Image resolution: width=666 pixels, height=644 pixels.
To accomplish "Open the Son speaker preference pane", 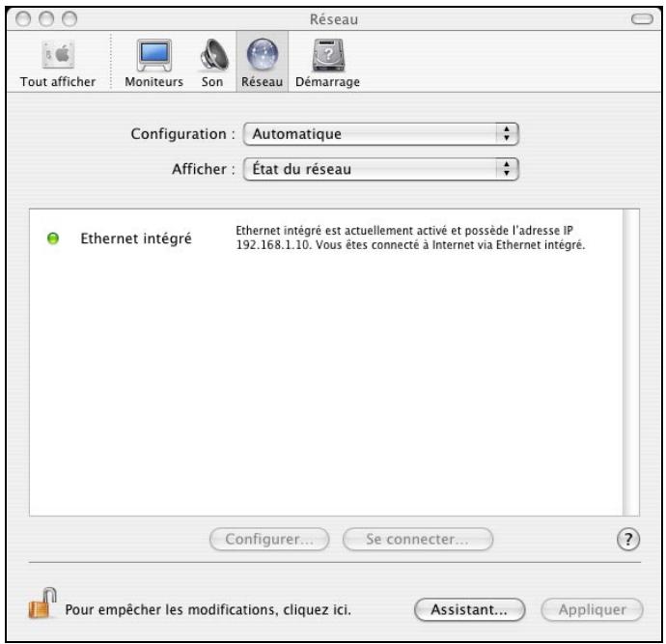I will (x=212, y=63).
